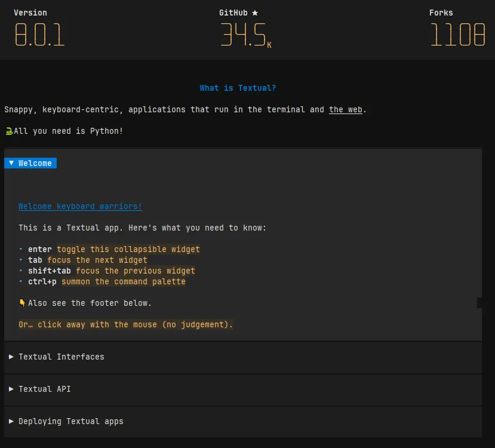Click the 34.5K GitHub stars count

click(245, 35)
